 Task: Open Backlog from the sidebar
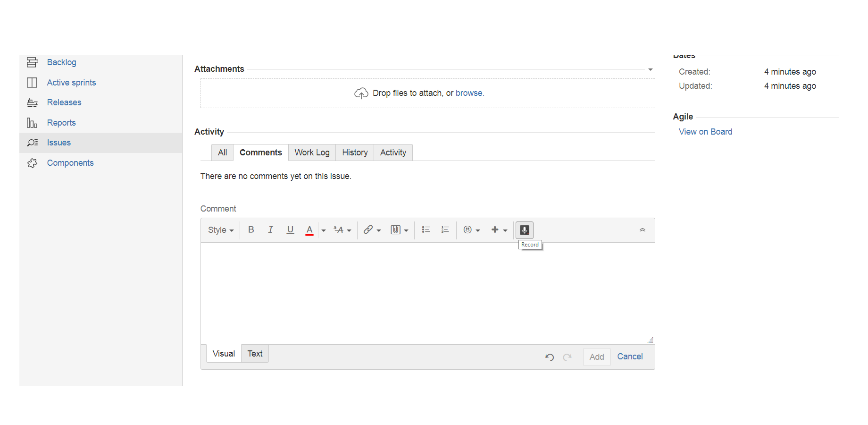[61, 62]
